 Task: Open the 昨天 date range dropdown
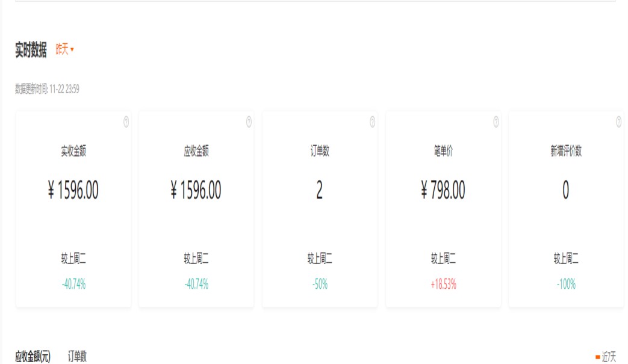pyautogui.click(x=64, y=50)
